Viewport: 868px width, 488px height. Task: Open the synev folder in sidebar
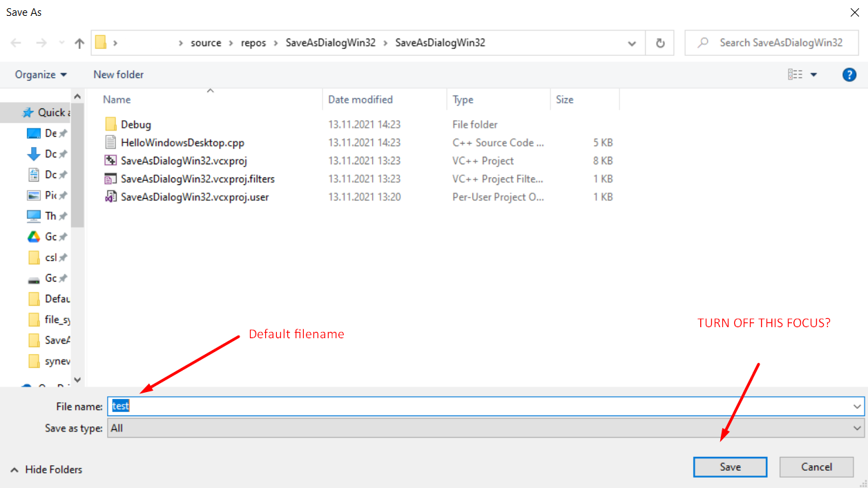tap(34, 361)
